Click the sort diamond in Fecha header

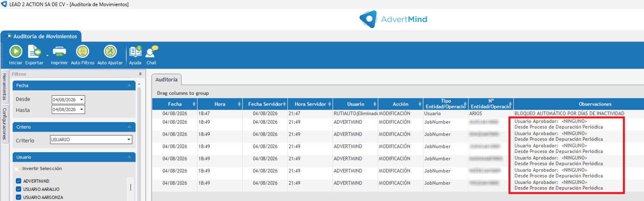(194, 104)
